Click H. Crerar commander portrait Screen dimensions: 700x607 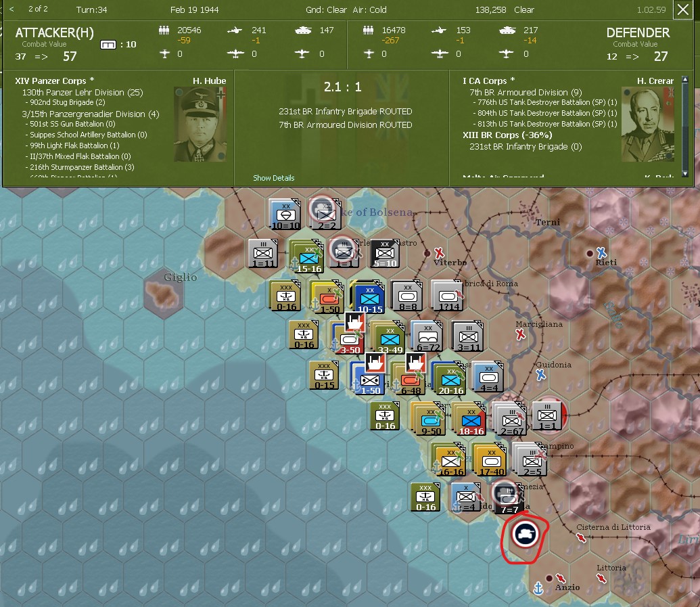click(648, 125)
